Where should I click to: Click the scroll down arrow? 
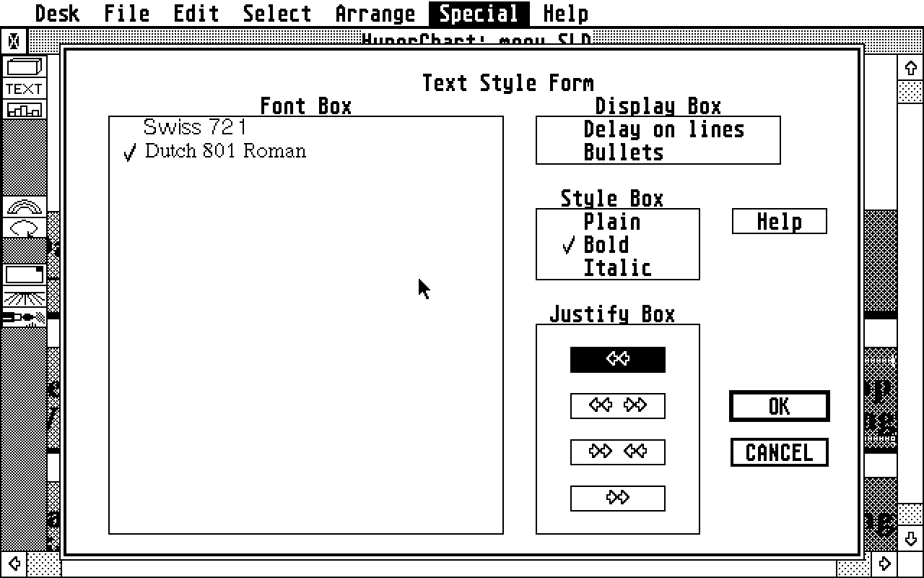[910, 539]
